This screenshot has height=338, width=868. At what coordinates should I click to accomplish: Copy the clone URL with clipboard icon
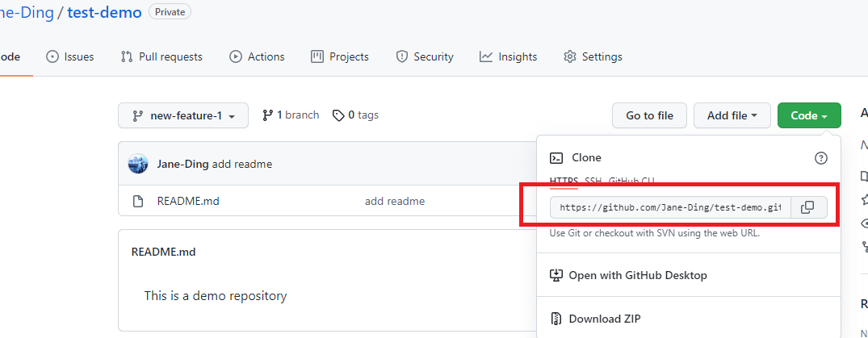pyautogui.click(x=808, y=207)
